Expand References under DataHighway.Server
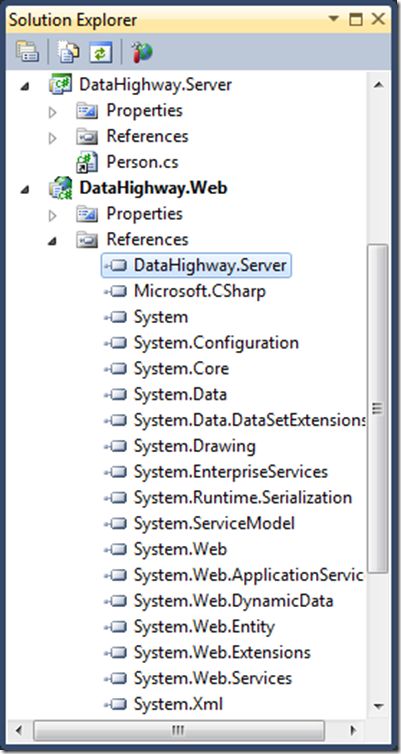The image size is (401, 754). 52,138
